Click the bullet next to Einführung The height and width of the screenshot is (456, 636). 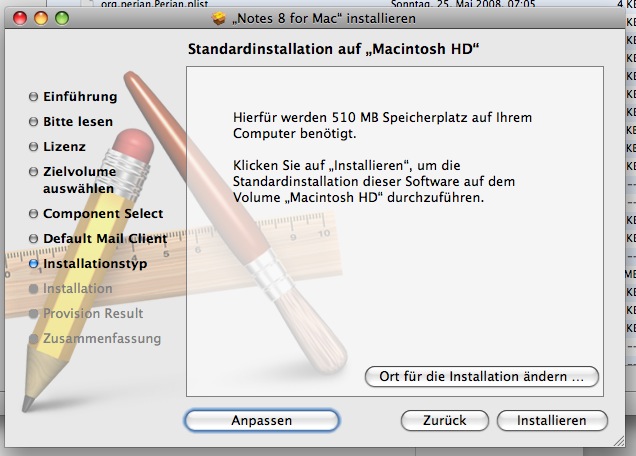pyautogui.click(x=34, y=97)
